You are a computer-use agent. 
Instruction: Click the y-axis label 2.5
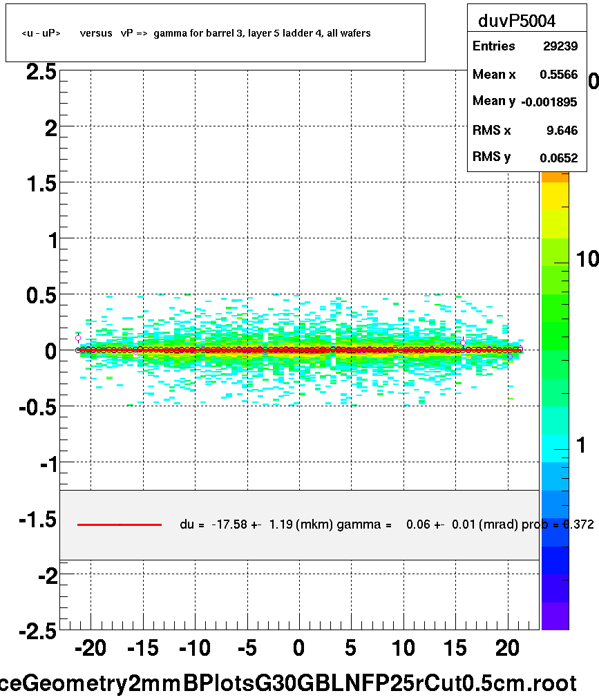(41, 73)
